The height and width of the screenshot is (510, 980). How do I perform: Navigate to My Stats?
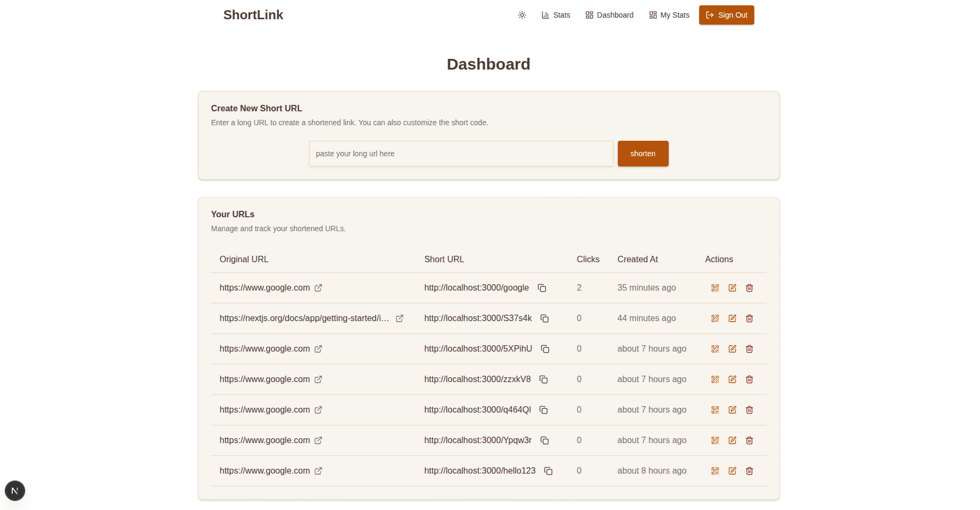click(669, 15)
